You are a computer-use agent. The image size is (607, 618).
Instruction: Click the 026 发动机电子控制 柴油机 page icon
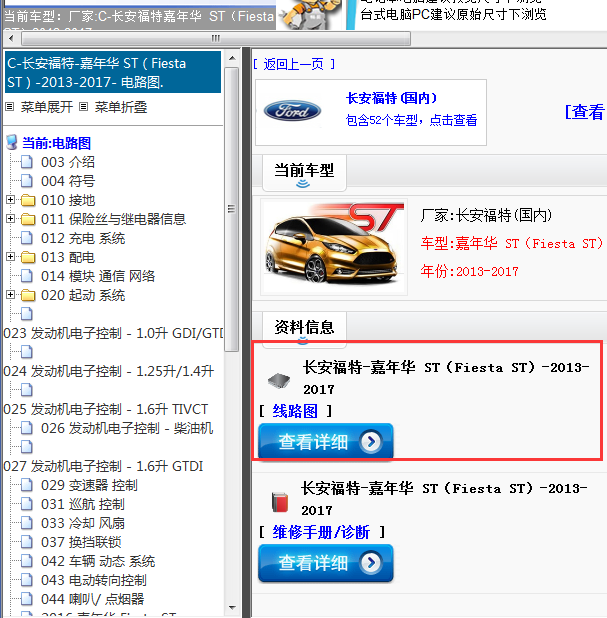click(x=27, y=428)
